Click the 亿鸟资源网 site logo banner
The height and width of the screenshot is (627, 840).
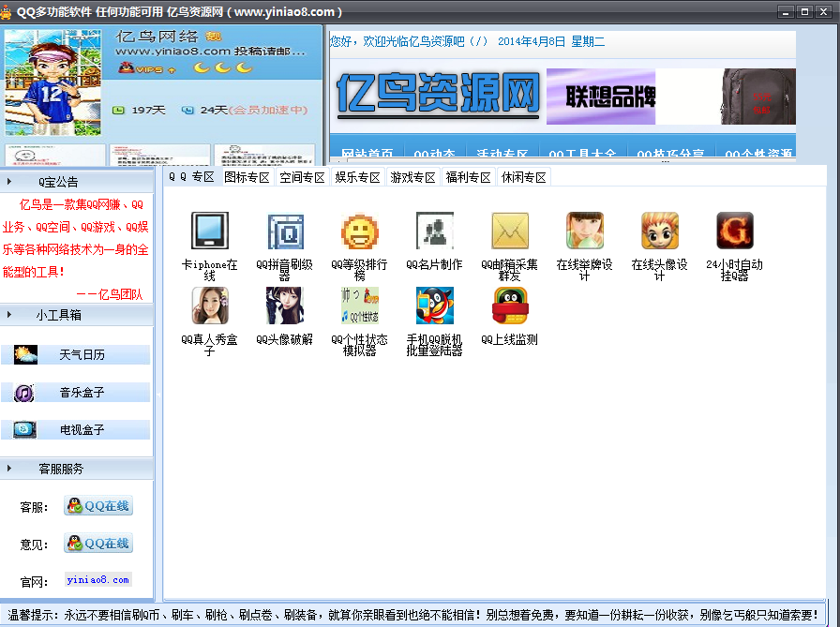(438, 96)
